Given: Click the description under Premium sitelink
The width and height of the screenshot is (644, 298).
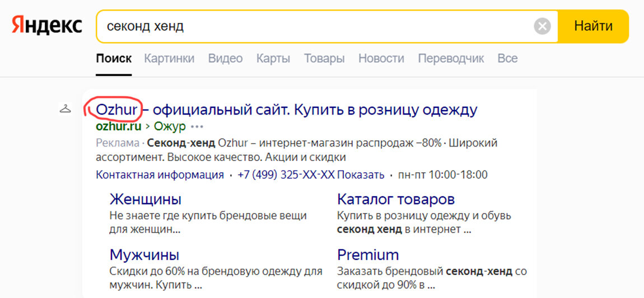Looking at the screenshot, I should pos(432,278).
